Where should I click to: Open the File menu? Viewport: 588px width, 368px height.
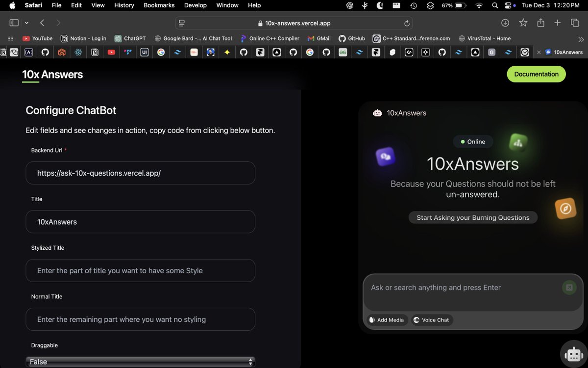coord(57,5)
